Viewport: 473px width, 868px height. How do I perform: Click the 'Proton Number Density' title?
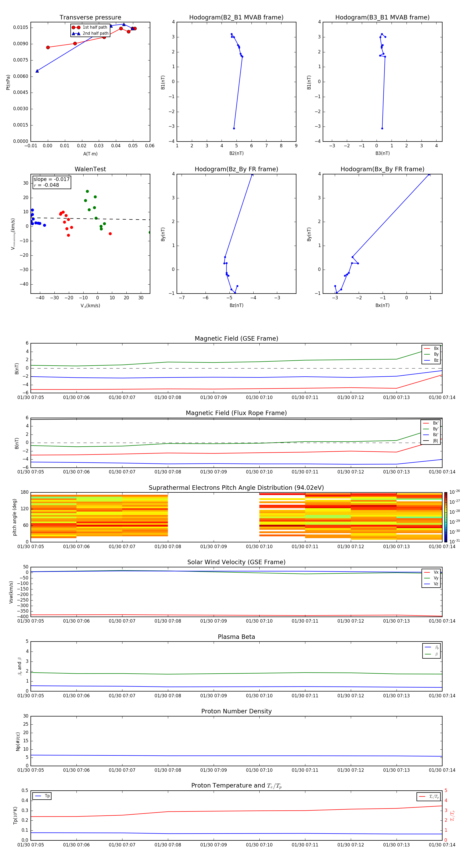(236, 711)
